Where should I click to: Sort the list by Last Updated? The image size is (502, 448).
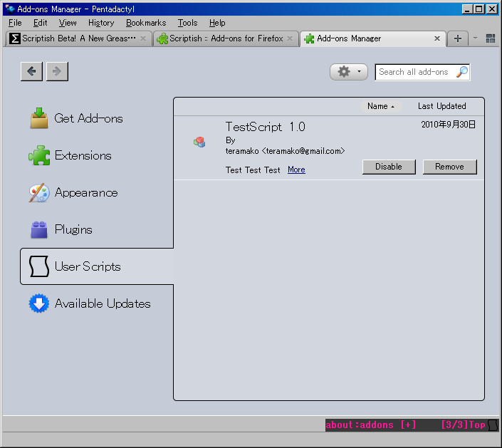(x=441, y=106)
